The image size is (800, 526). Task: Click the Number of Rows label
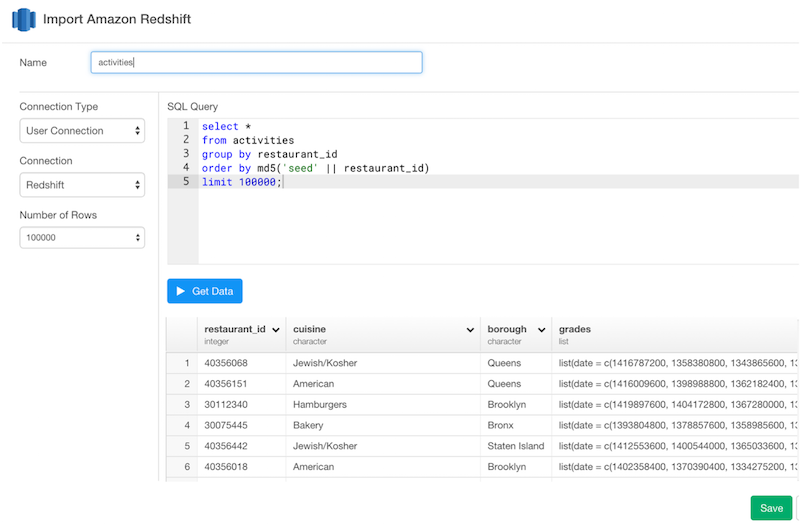click(x=58, y=215)
